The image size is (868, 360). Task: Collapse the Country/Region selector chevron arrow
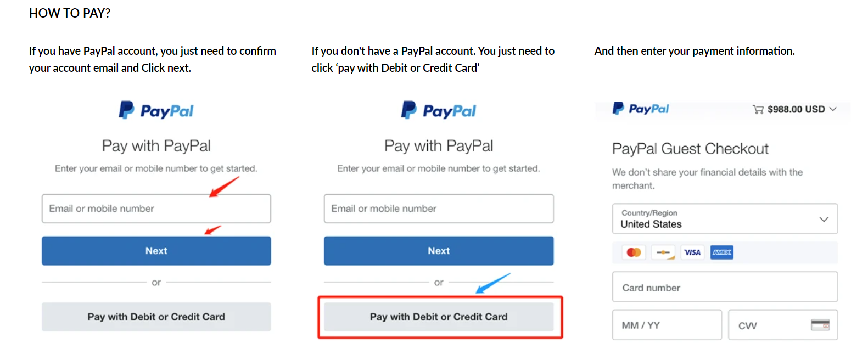pos(824,219)
